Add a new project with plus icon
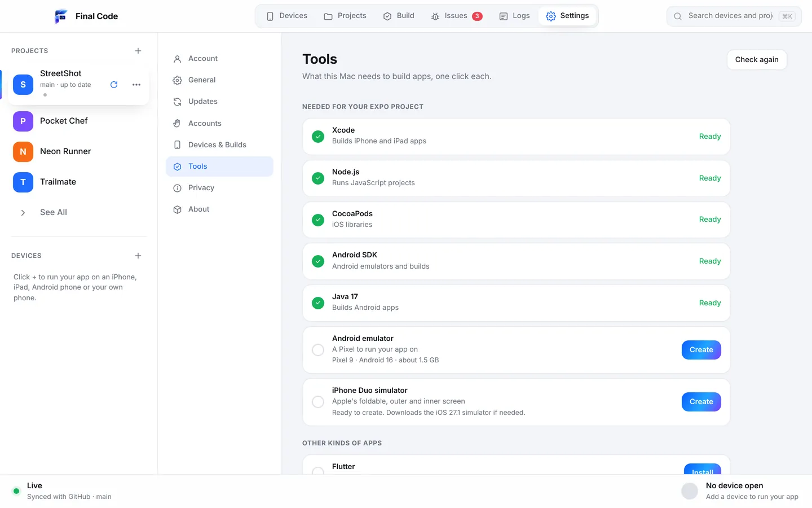Image resolution: width=812 pixels, height=508 pixels. click(x=138, y=51)
